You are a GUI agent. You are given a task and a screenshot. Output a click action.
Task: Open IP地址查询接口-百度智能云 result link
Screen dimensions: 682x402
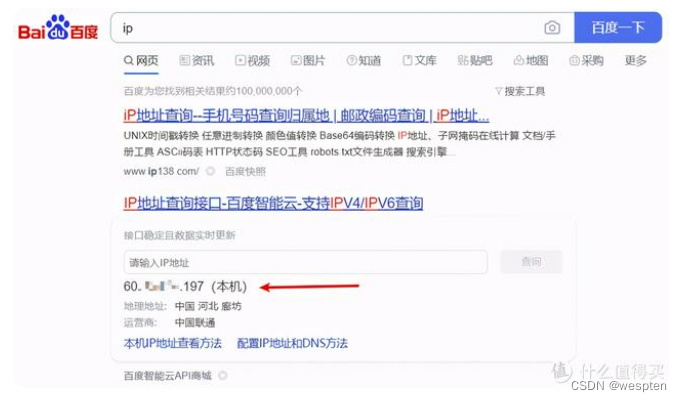tap(273, 203)
